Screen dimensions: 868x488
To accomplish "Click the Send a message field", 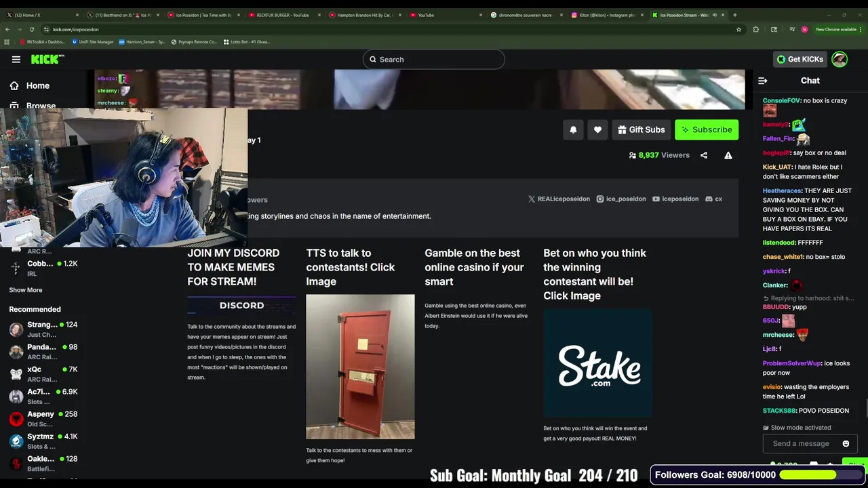I will pyautogui.click(x=802, y=444).
